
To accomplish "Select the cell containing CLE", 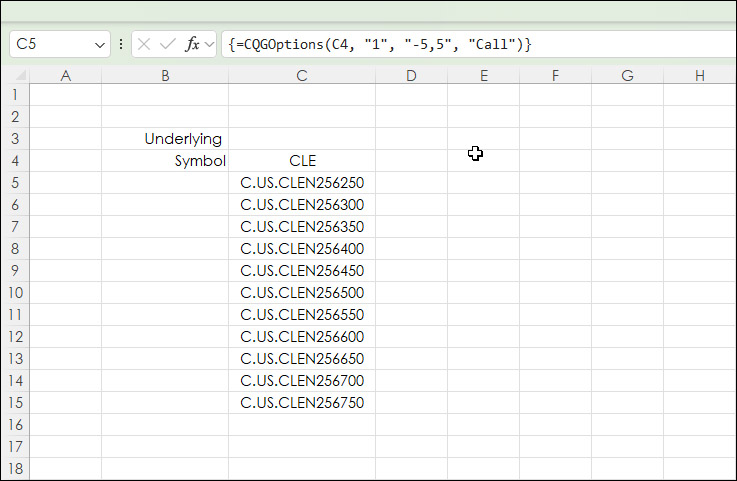I will [x=302, y=161].
